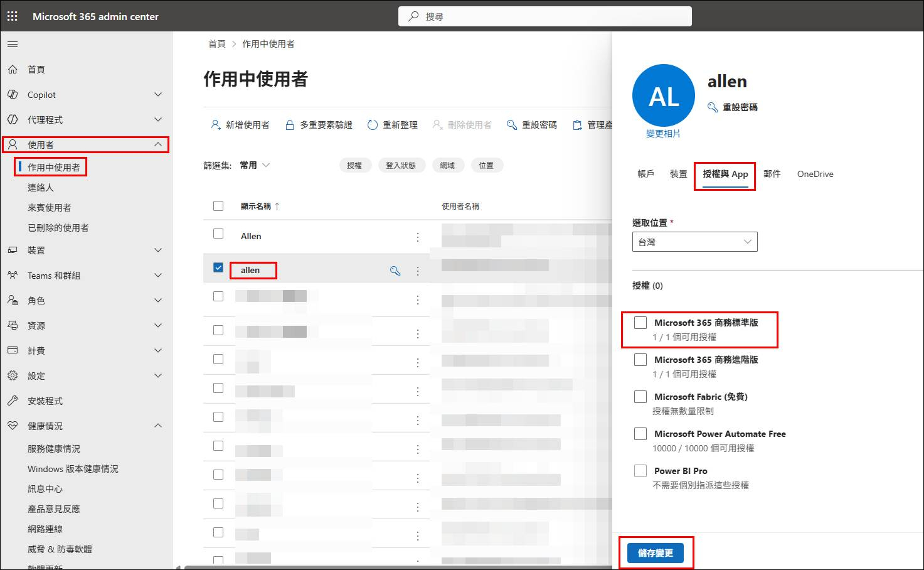
Task: Click the 裝置 device icon in the sidebar
Action: pyautogui.click(x=13, y=250)
